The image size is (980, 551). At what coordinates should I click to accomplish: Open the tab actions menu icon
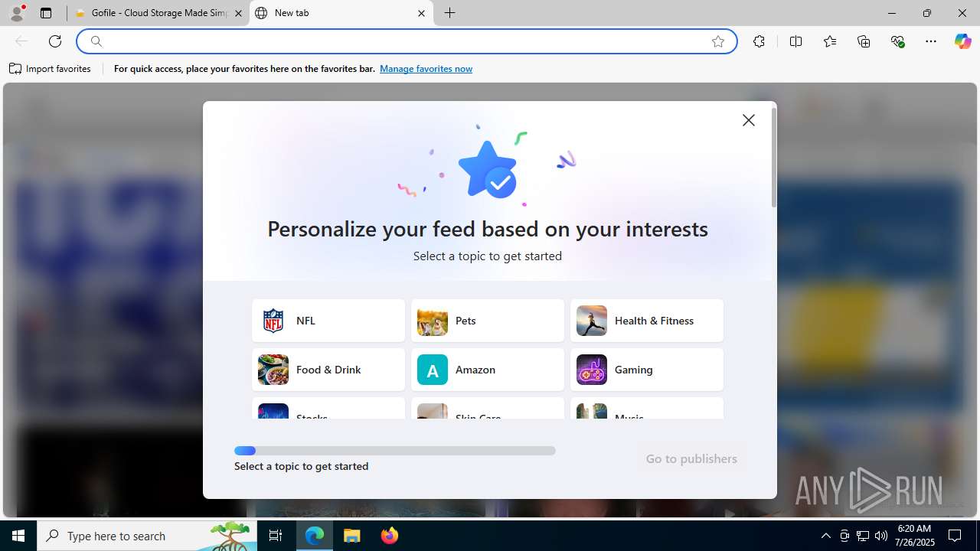[x=46, y=13]
